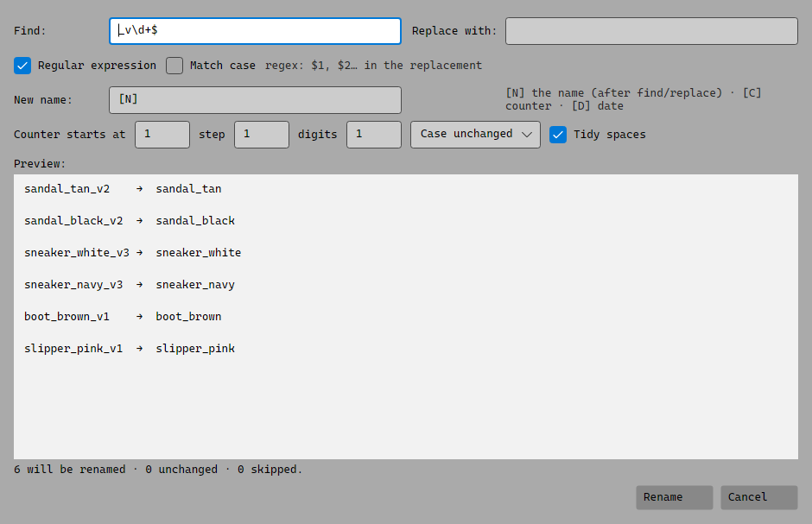
Task: Click the New name template field
Action: coord(255,100)
